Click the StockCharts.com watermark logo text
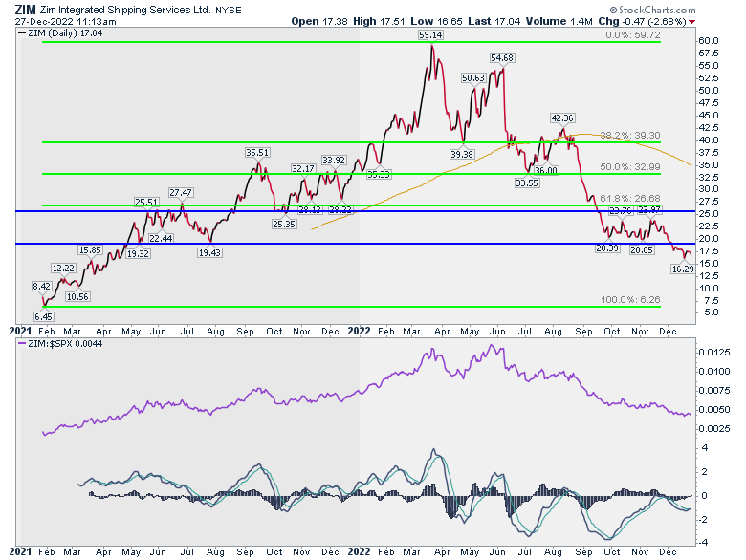Screen dimensions: 746x560 (652, 10)
